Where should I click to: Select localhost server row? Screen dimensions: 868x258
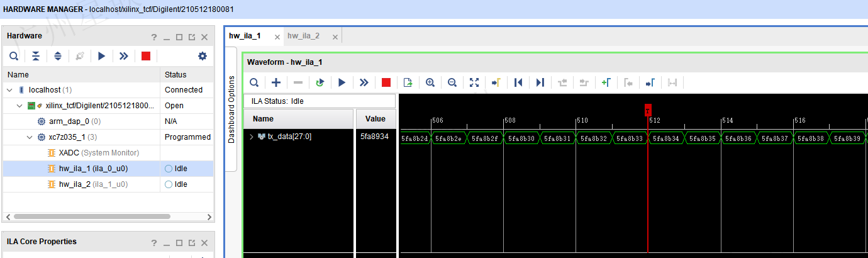[x=108, y=90]
